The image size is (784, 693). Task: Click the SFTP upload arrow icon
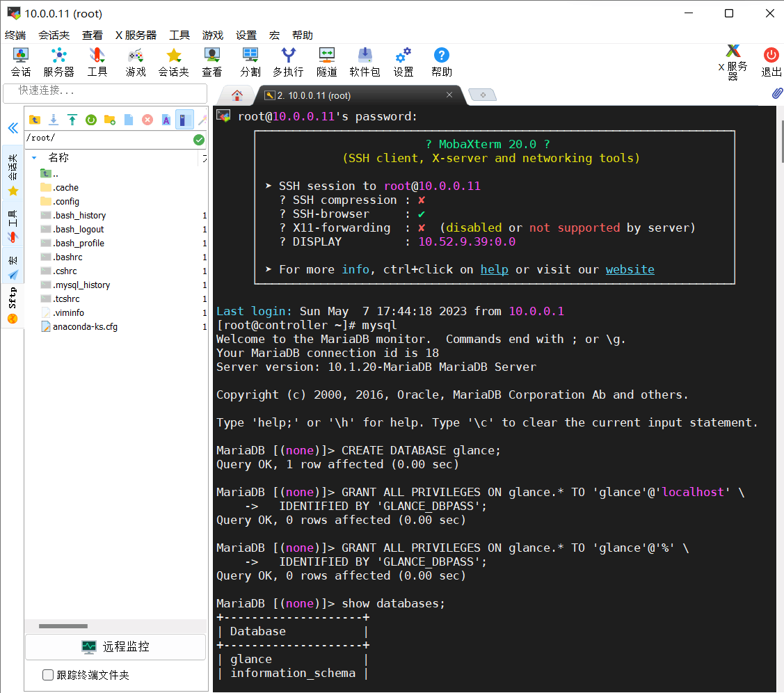(x=72, y=120)
